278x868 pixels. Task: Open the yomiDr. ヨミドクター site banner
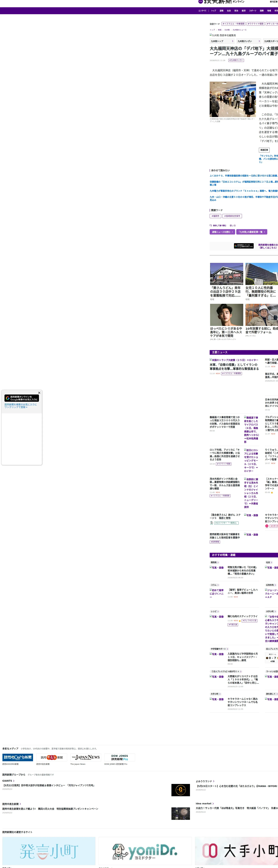[x=145, y=851]
